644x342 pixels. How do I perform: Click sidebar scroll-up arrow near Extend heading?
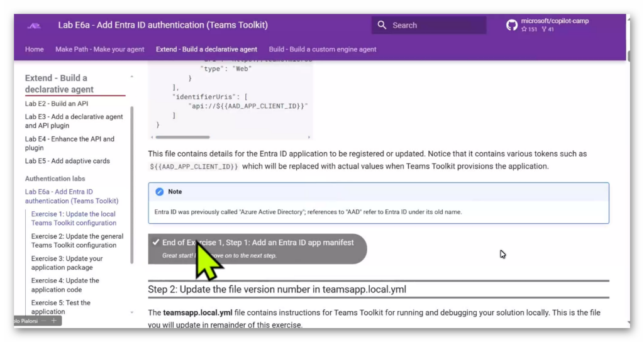pos(132,77)
